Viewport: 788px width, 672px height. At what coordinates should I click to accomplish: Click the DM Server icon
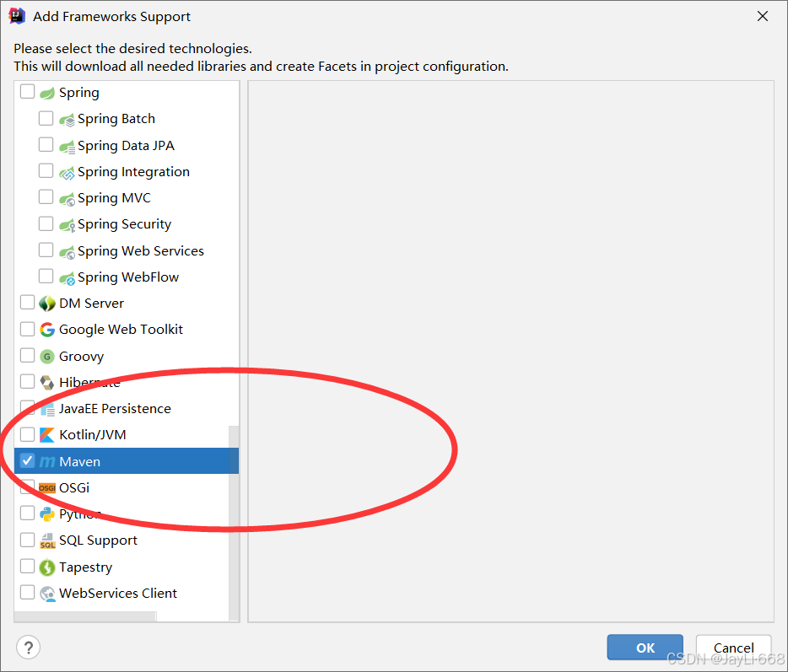coord(46,304)
